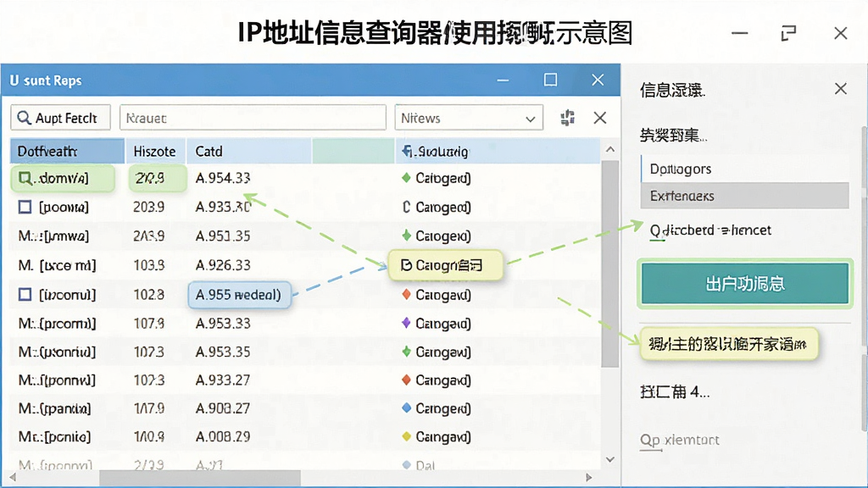Minimize the outer application window
Viewport: 868px width, 488px height.
tap(739, 34)
